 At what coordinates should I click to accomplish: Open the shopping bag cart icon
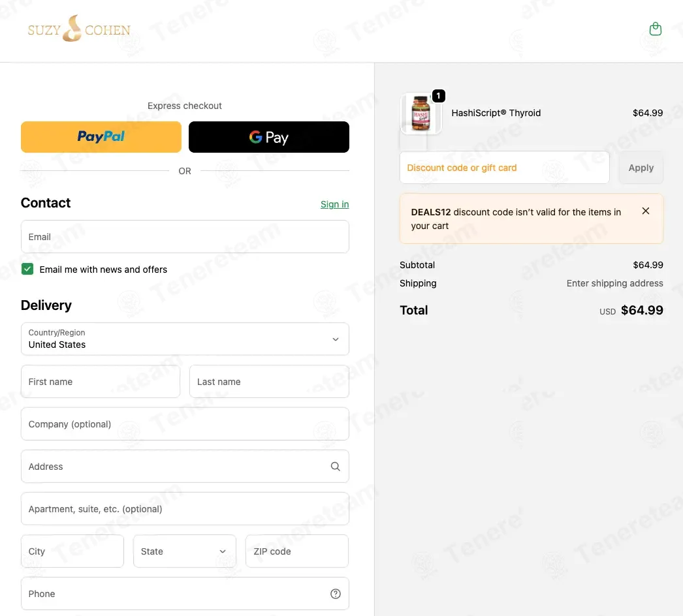tap(655, 29)
